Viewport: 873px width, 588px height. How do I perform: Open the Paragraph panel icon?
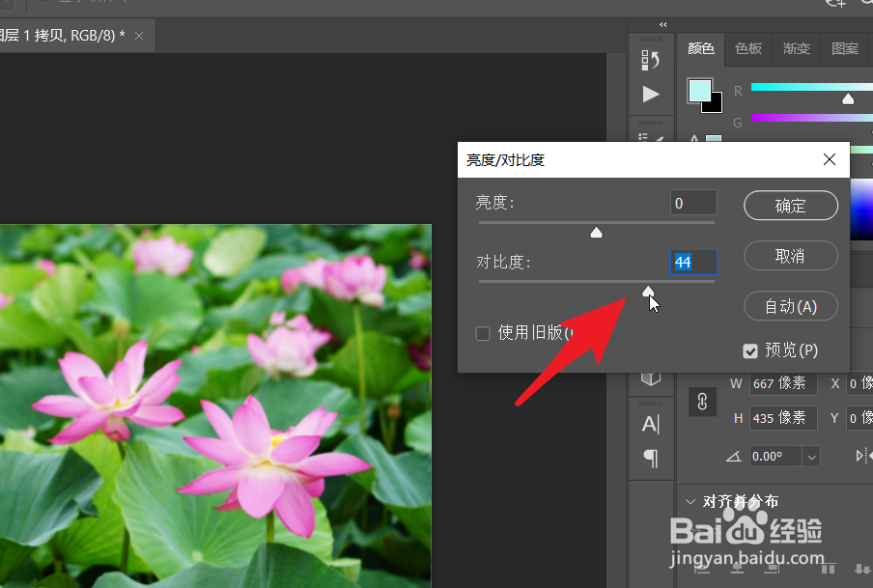(x=650, y=459)
